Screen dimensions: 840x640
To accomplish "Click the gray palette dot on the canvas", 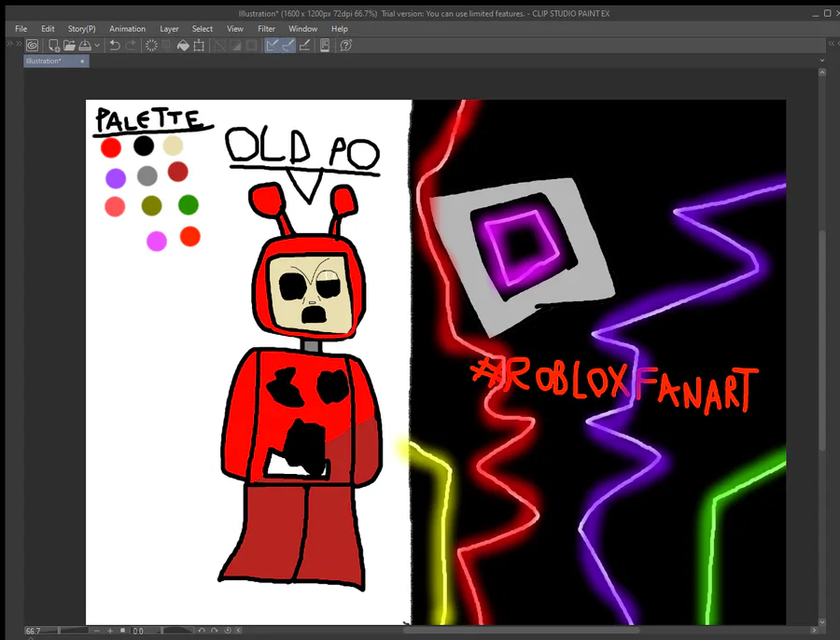I will point(147,175).
